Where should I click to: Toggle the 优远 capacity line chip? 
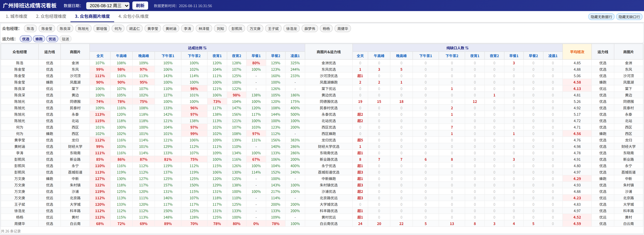pos(52,39)
